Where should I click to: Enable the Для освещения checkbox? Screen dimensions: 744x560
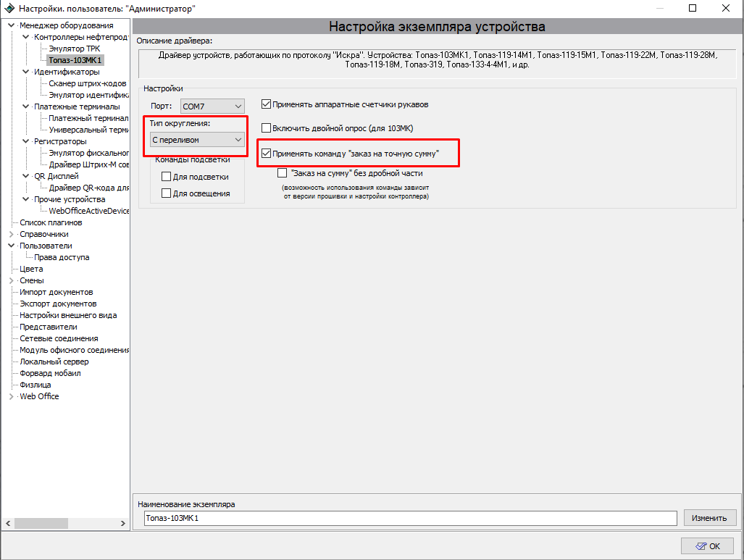166,193
